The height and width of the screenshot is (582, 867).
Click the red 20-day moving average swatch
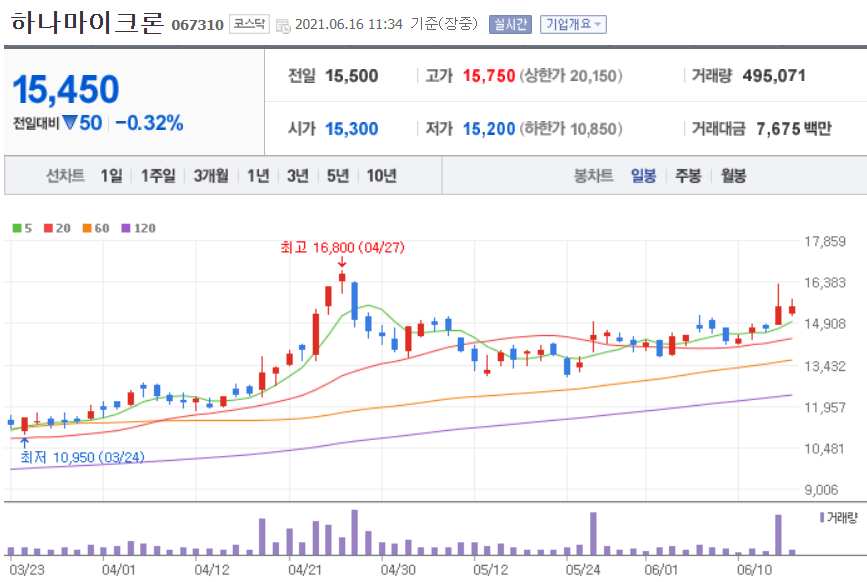pyautogui.click(x=48, y=228)
